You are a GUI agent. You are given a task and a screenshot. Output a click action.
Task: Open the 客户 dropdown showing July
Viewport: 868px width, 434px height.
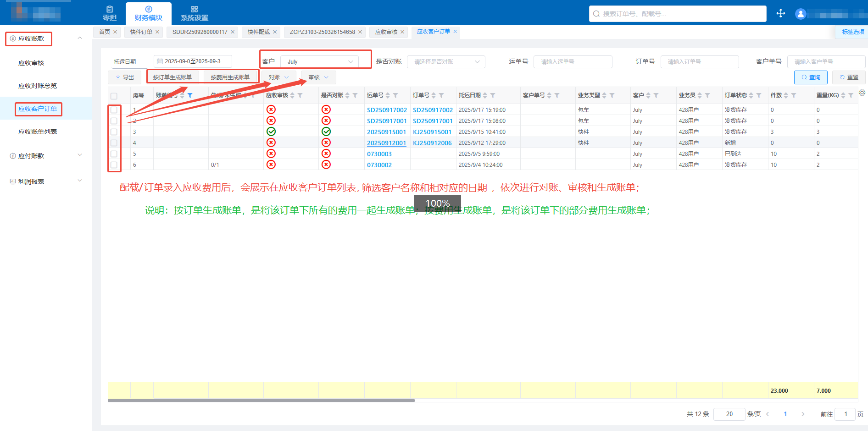tap(320, 62)
